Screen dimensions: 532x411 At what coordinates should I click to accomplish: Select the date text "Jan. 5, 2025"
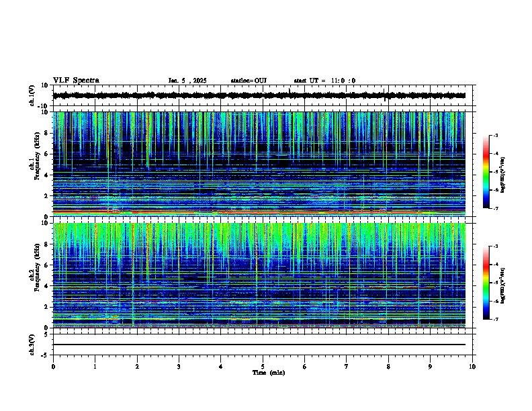click(x=187, y=81)
